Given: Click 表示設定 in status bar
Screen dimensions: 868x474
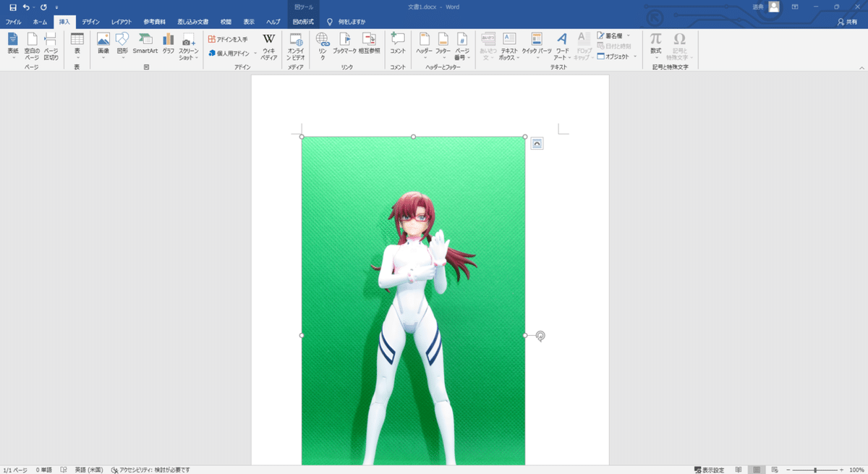Looking at the screenshot, I should click(709, 470).
